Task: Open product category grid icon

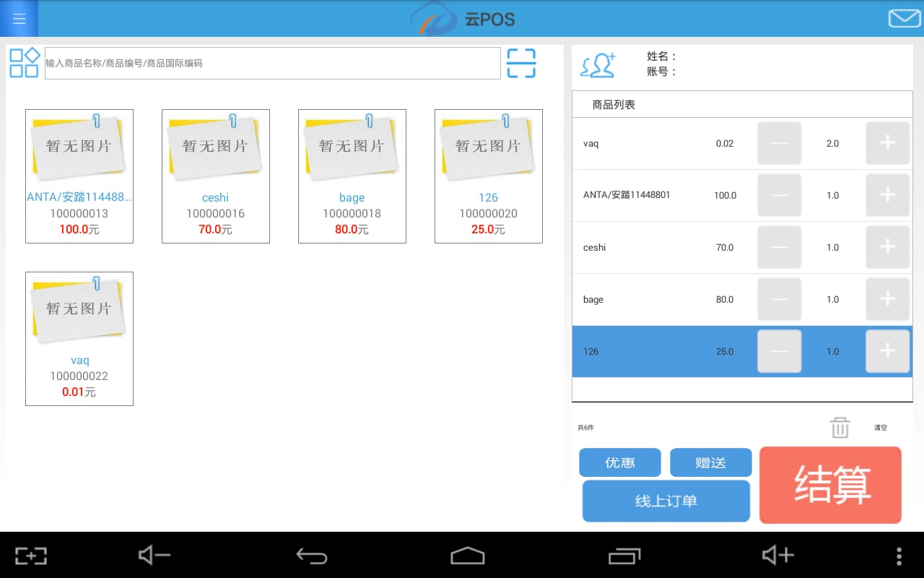Action: click(x=25, y=63)
